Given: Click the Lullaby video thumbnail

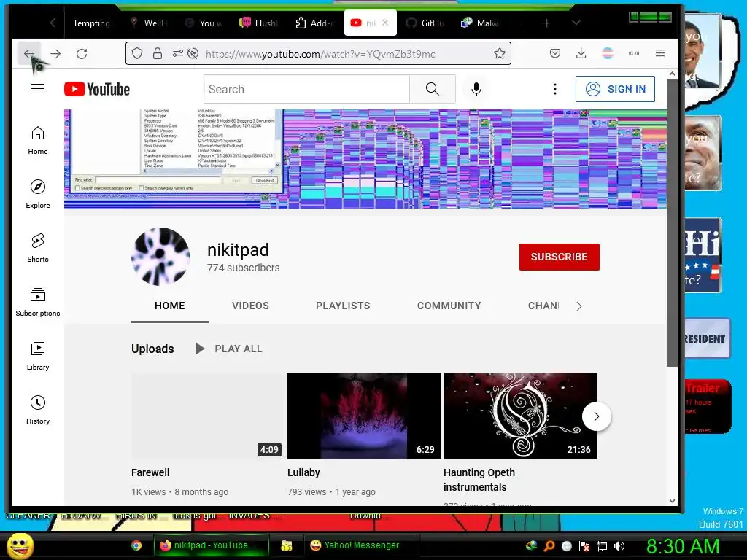Looking at the screenshot, I should pyautogui.click(x=364, y=416).
